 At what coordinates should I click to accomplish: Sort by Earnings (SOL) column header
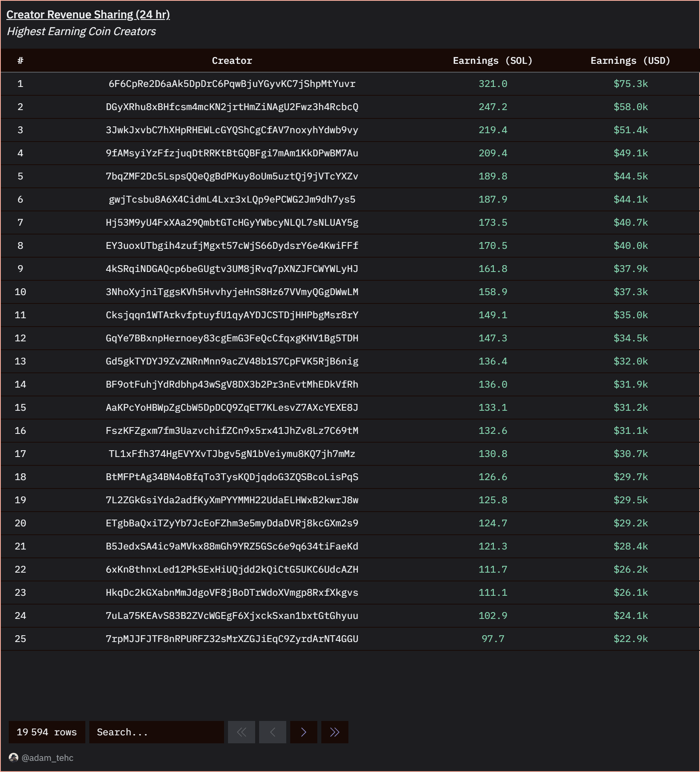[492, 61]
